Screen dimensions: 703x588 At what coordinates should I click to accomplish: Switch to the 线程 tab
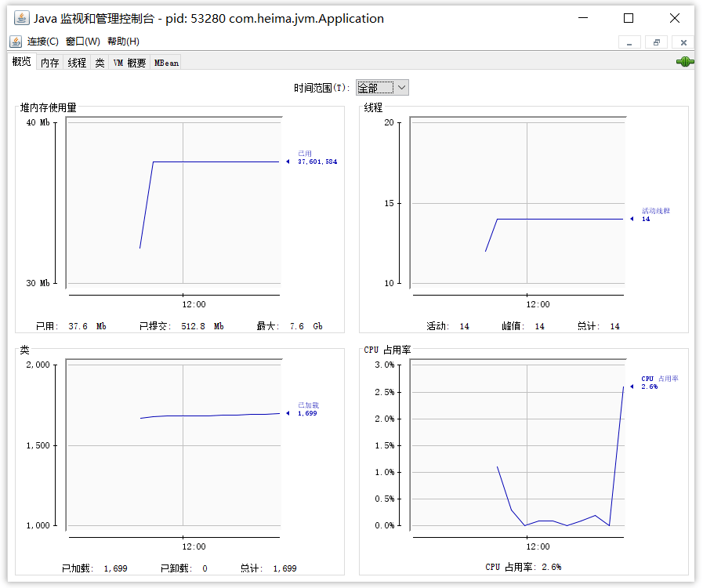[77, 63]
